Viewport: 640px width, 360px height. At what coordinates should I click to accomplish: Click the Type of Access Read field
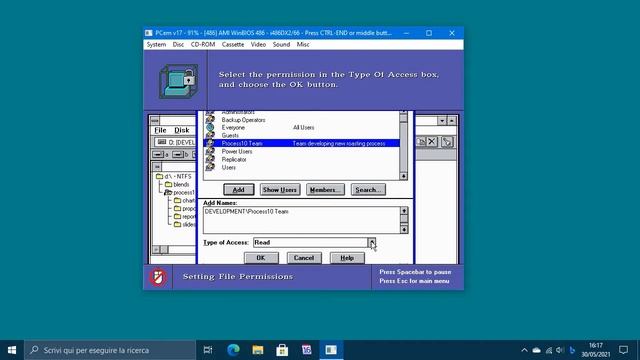310,242
